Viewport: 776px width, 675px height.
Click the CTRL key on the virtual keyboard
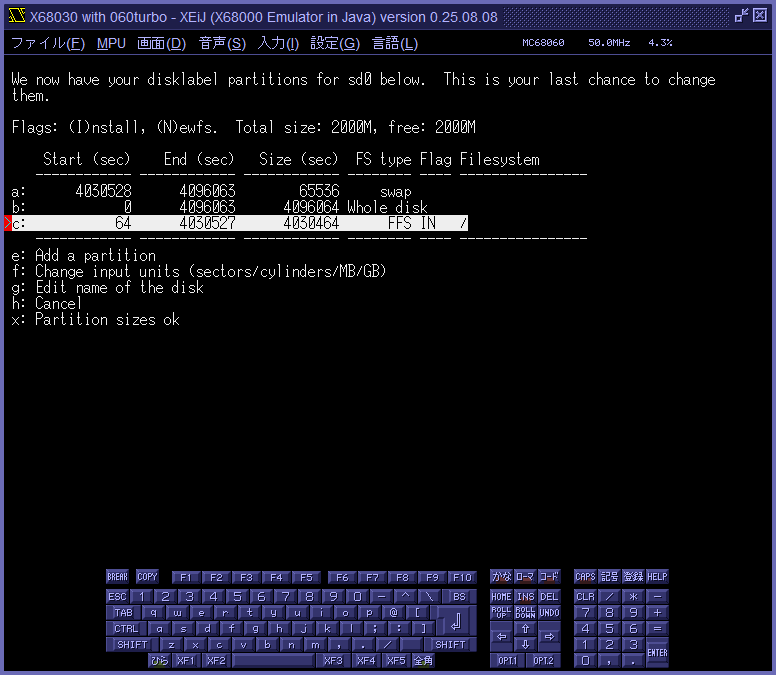coord(126,628)
